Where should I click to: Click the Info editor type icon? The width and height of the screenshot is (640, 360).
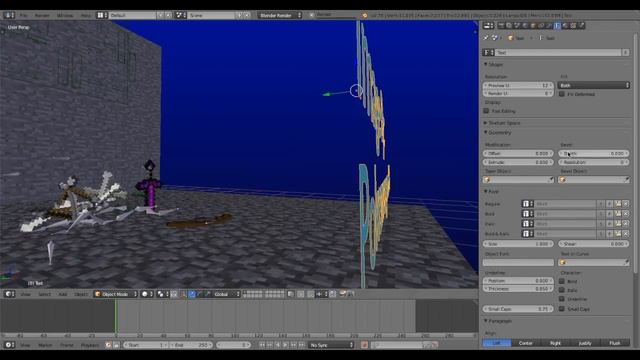click(x=9, y=15)
